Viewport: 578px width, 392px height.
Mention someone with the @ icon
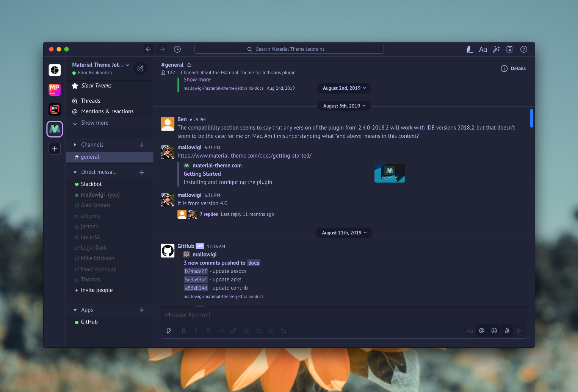[x=482, y=331]
